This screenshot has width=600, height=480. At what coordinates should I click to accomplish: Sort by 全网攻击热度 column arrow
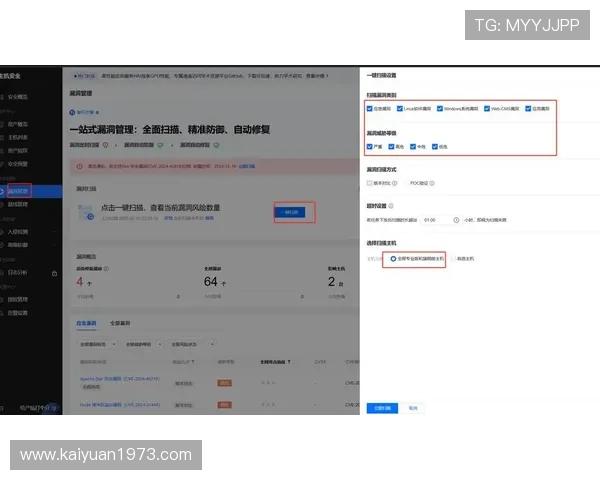(x=289, y=362)
